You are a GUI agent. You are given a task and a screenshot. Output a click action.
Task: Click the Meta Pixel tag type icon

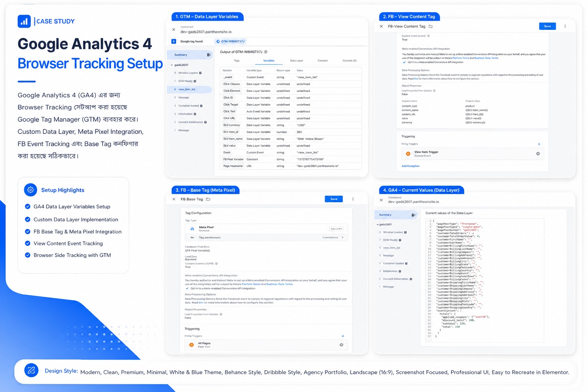tap(192, 229)
